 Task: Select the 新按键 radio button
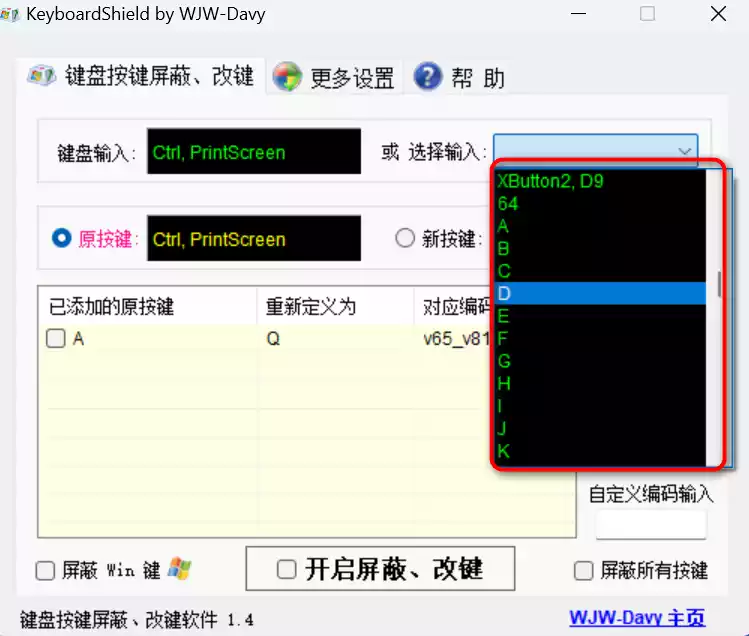click(405, 238)
